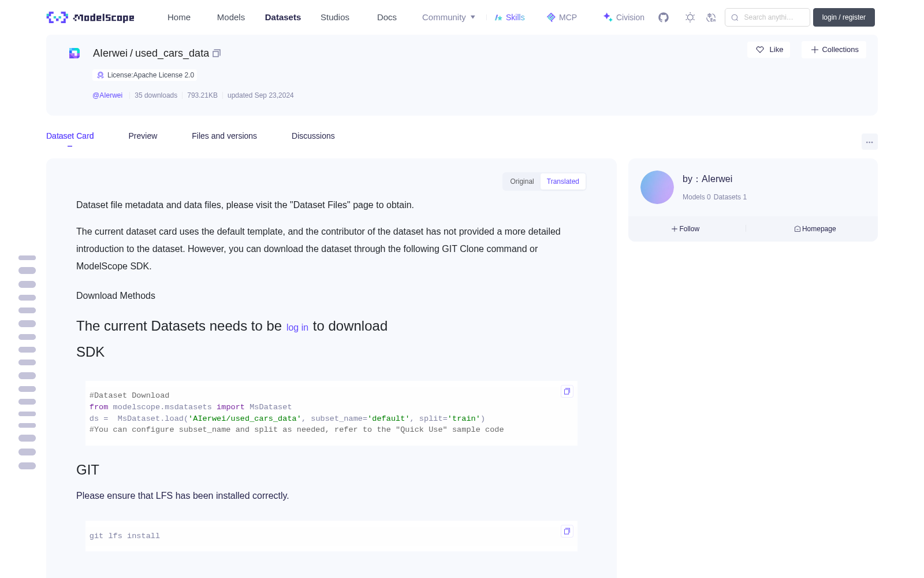Switch readme to Original language
Viewport: 924px width, 578px height.
tap(522, 181)
